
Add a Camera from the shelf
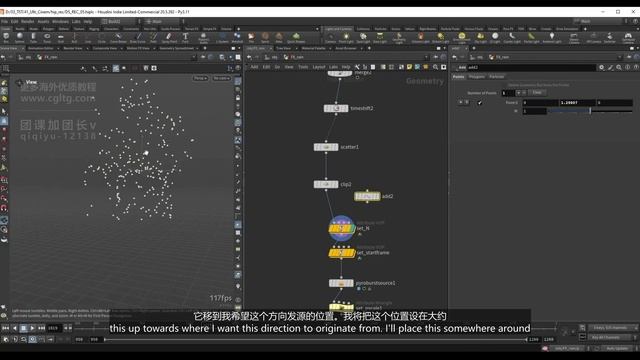click(330, 38)
